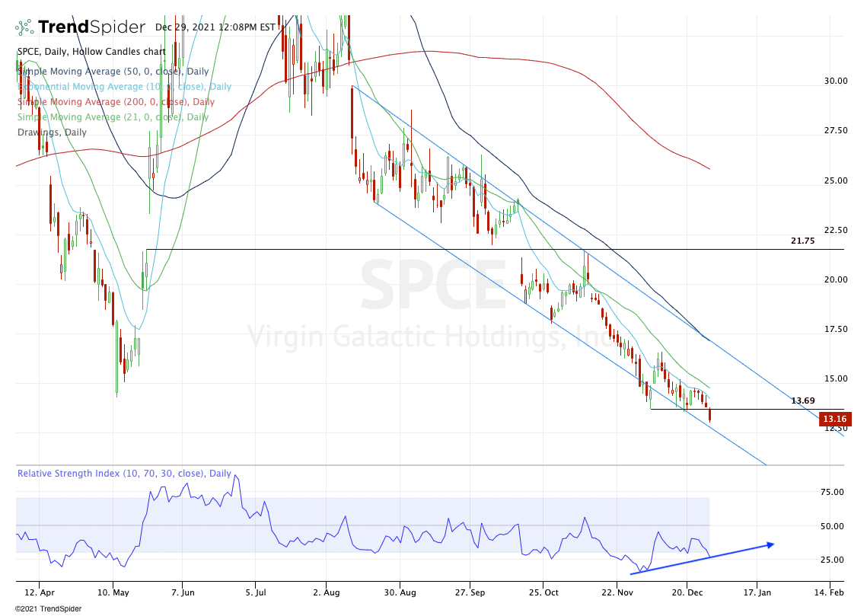Click the '22. Nov' date axis label
Screen dimensions: 867x616
click(617, 592)
